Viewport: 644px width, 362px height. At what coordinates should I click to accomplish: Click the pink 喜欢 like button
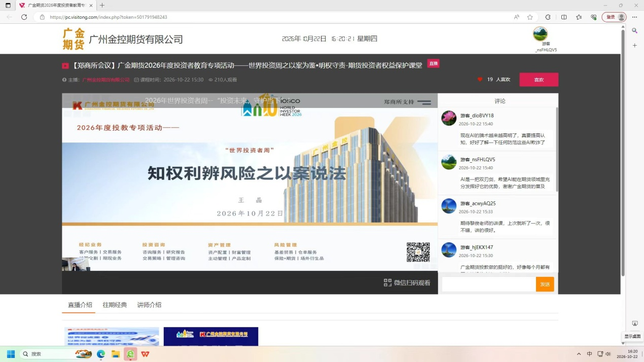tap(539, 80)
